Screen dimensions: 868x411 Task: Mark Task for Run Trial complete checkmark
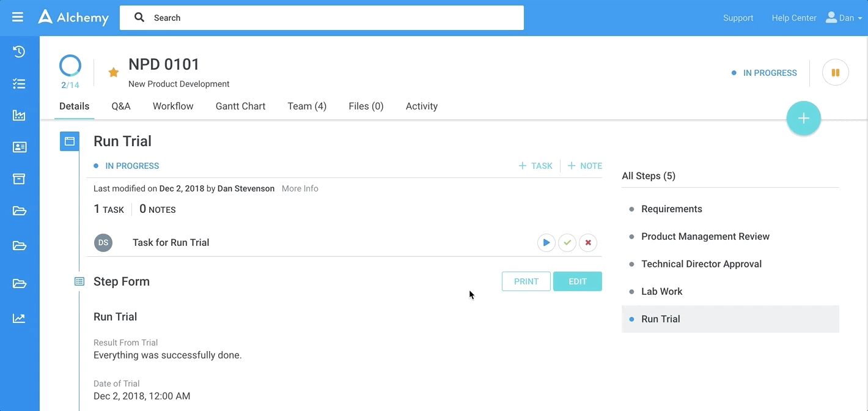click(x=567, y=243)
